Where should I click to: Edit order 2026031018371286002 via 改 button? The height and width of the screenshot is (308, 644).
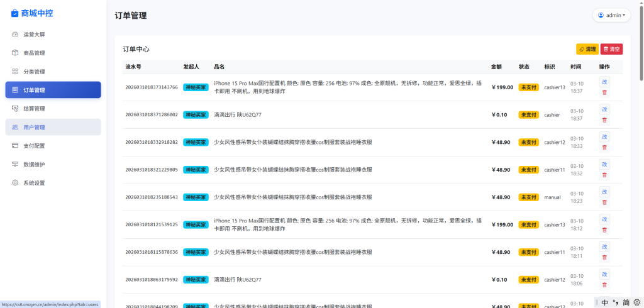(604, 109)
